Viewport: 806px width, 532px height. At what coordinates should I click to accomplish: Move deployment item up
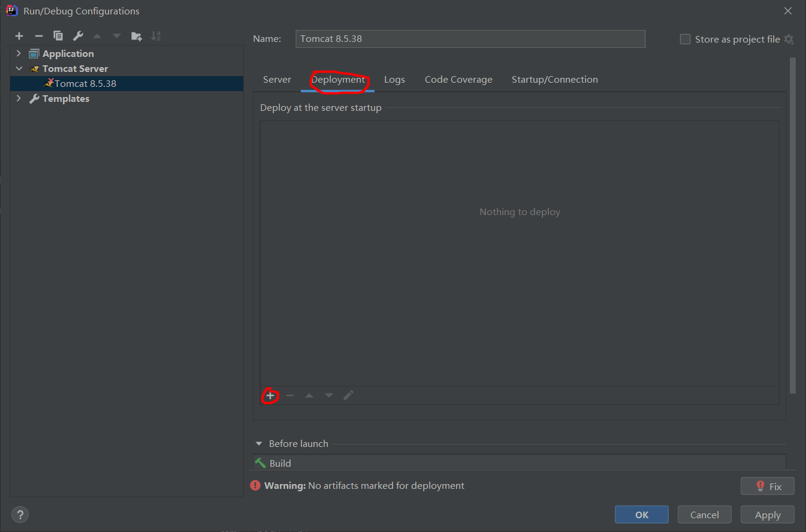pos(309,395)
